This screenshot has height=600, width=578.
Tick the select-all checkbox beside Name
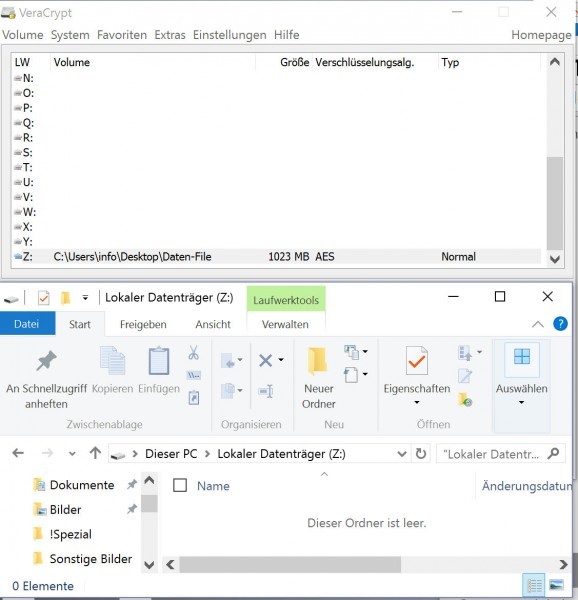(180, 486)
